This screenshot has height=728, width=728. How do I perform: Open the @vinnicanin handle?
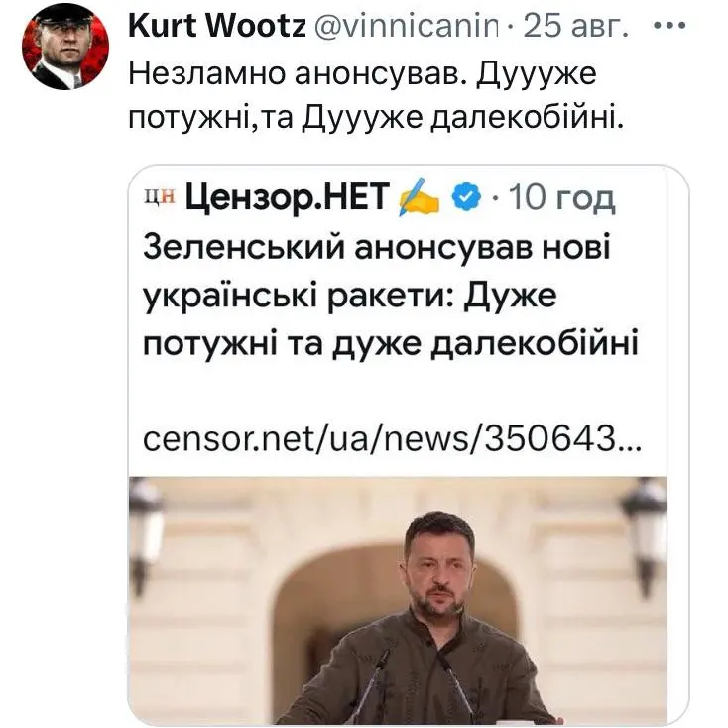click(407, 26)
